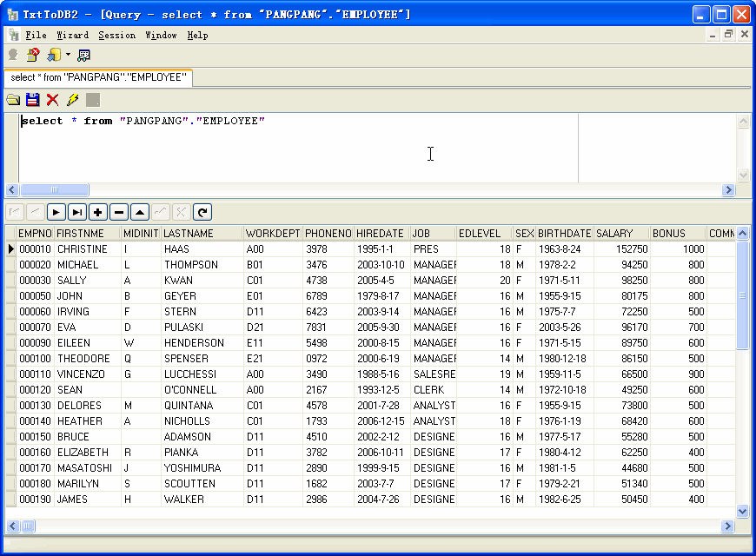Viewport: 756px width, 556px height.
Task: Select the cell 'QUINTANA'
Action: [202, 406]
